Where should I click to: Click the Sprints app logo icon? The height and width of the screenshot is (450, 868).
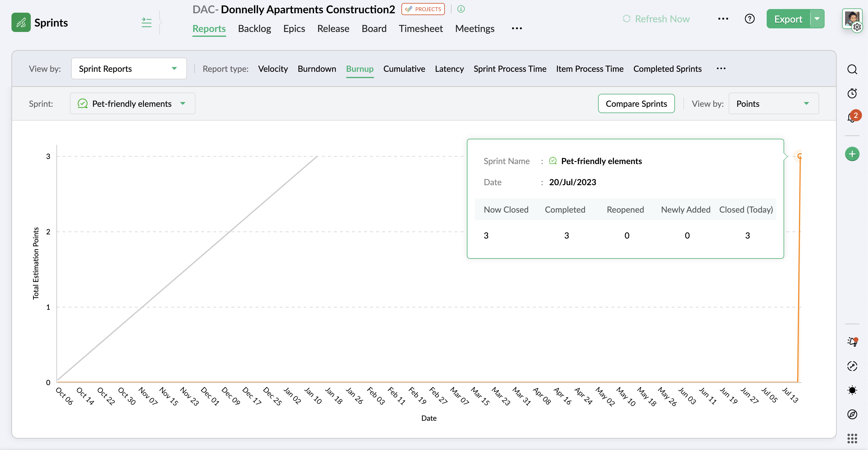click(21, 22)
